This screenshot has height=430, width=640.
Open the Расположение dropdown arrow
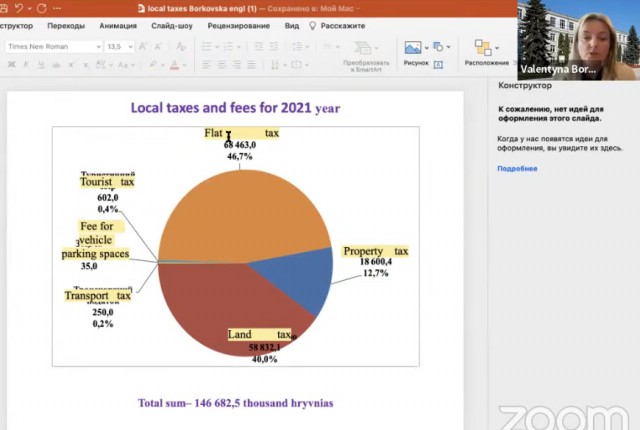[x=497, y=48]
